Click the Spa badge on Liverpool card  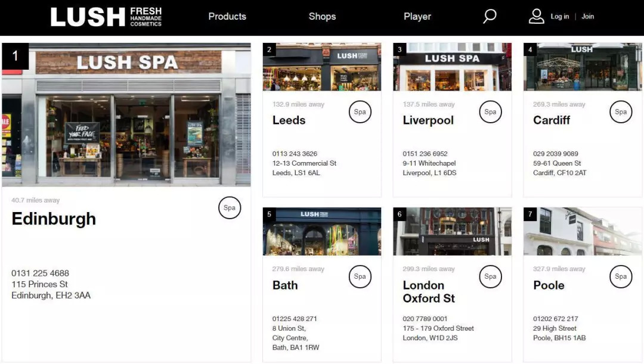tap(490, 111)
